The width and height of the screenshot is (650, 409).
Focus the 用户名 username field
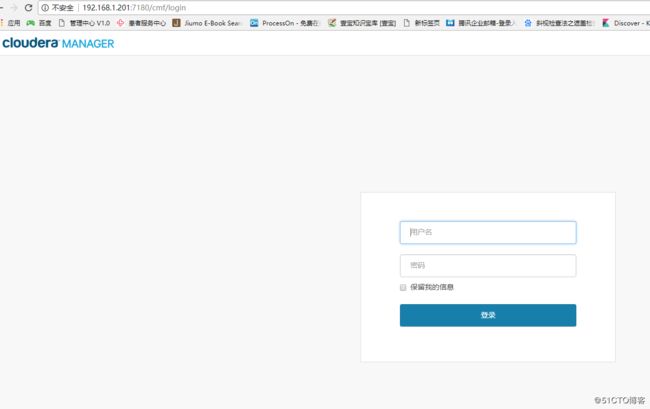point(488,232)
